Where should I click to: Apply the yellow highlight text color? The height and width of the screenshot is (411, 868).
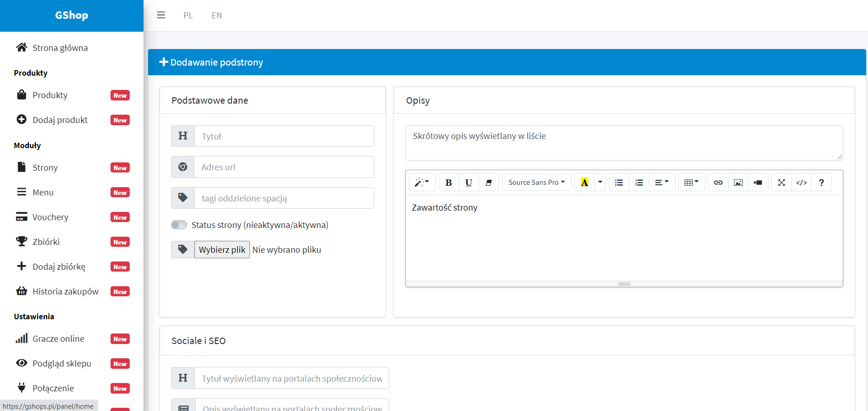(x=584, y=183)
